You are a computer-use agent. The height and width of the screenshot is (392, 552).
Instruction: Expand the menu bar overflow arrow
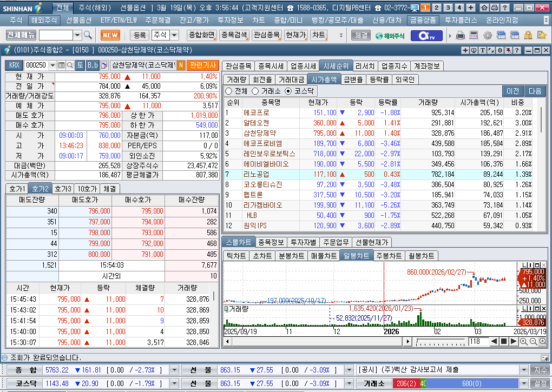(547, 20)
